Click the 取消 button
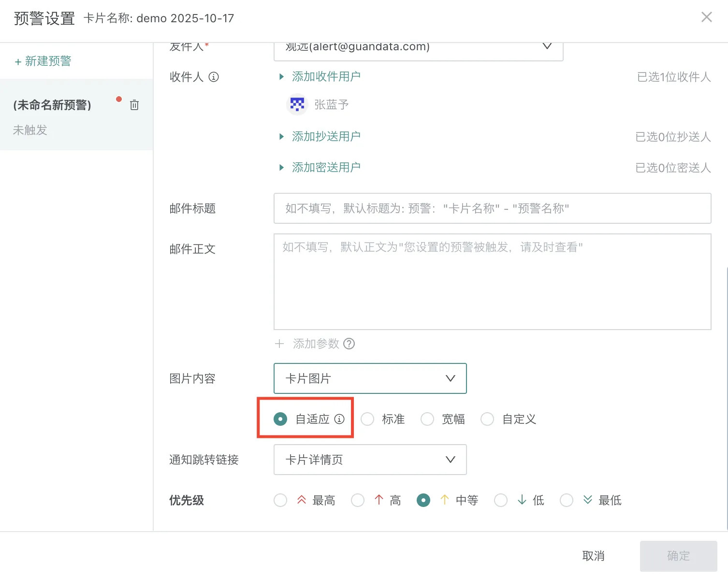The width and height of the screenshot is (728, 578). 593,556
